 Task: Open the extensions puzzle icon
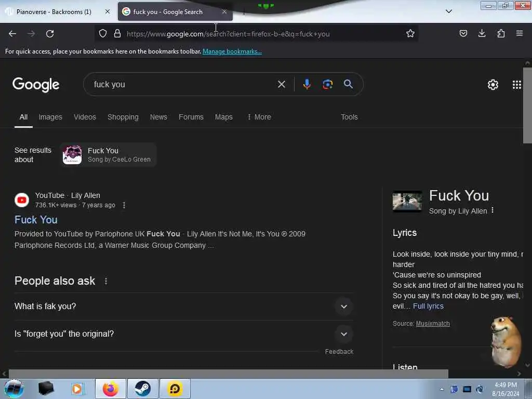click(501, 33)
